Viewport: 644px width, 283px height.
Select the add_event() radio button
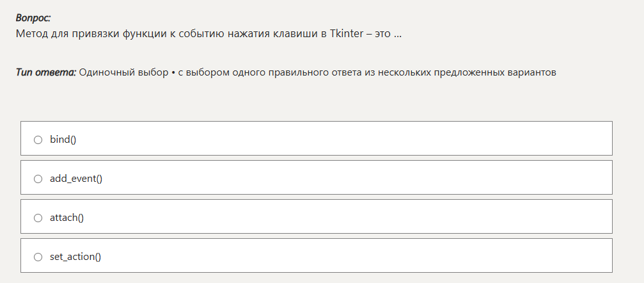coord(38,179)
